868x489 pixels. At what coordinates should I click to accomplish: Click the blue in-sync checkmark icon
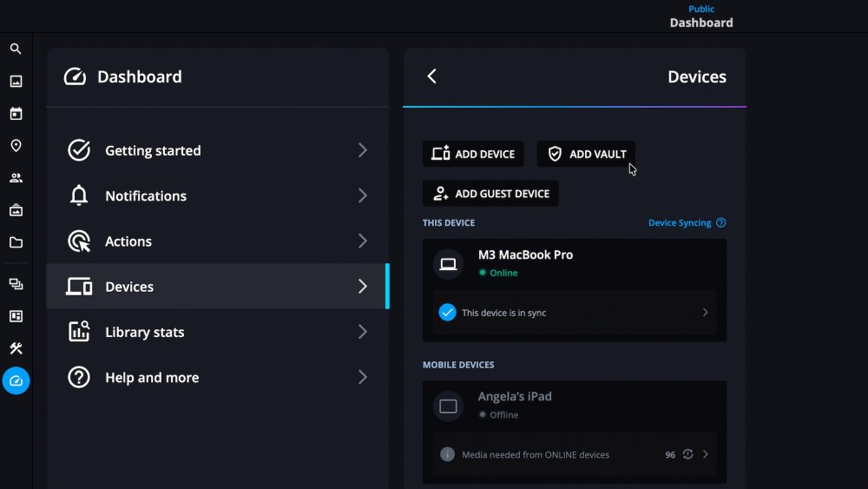[447, 313]
